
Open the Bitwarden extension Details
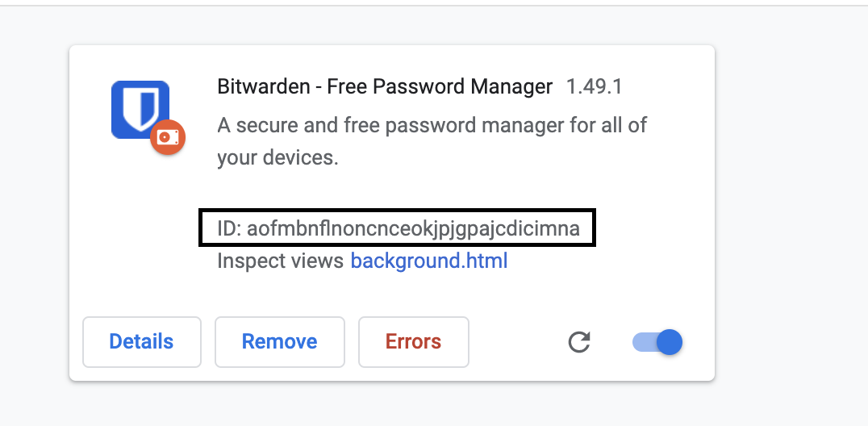tap(141, 341)
